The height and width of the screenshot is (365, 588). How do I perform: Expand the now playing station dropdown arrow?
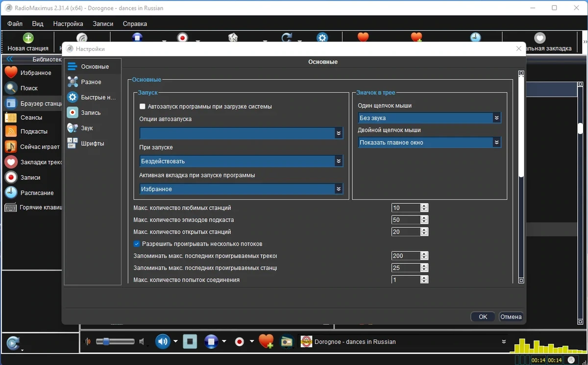[503, 341]
